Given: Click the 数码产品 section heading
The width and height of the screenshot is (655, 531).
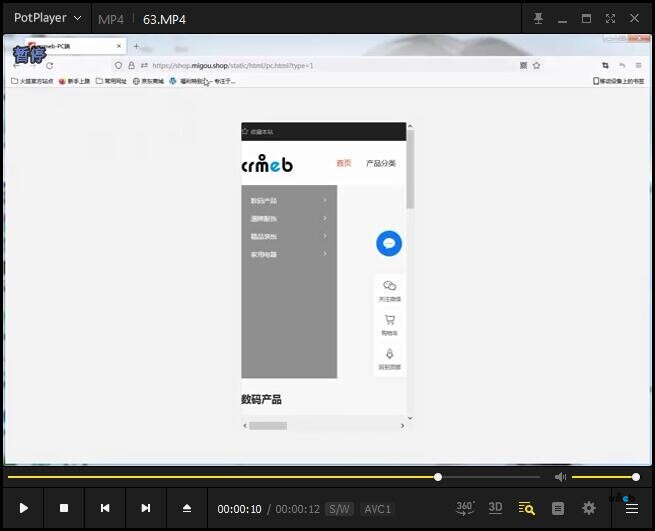Looking at the screenshot, I should (261, 399).
